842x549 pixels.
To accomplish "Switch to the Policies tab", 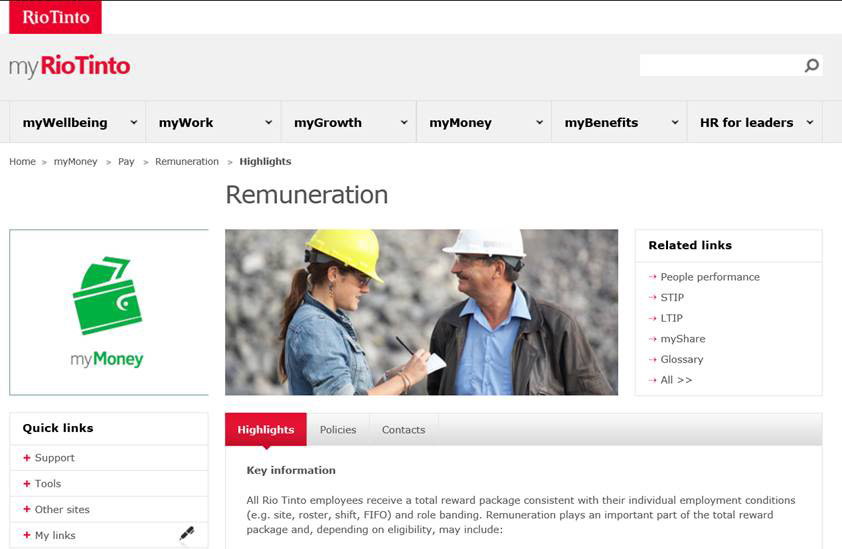I will click(x=338, y=430).
